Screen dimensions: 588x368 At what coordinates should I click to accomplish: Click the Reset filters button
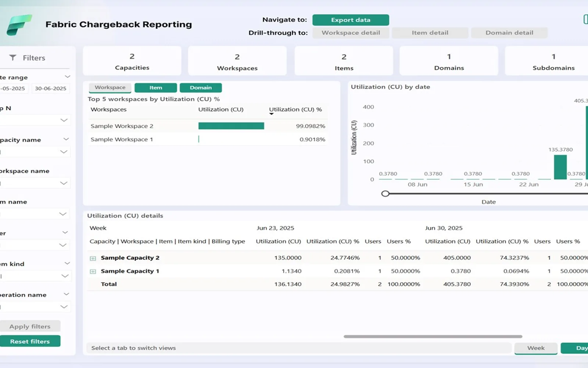(30, 341)
